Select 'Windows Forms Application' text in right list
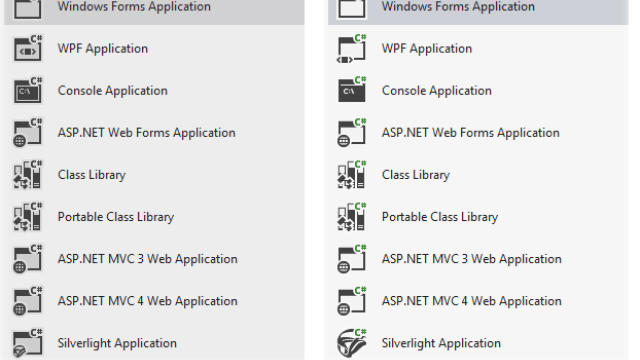This screenshot has width=640, height=360. [458, 7]
